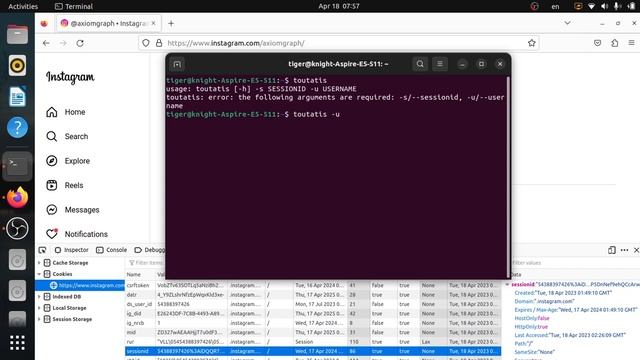
Task: Expand Local Storage tree node
Action: (x=39, y=308)
